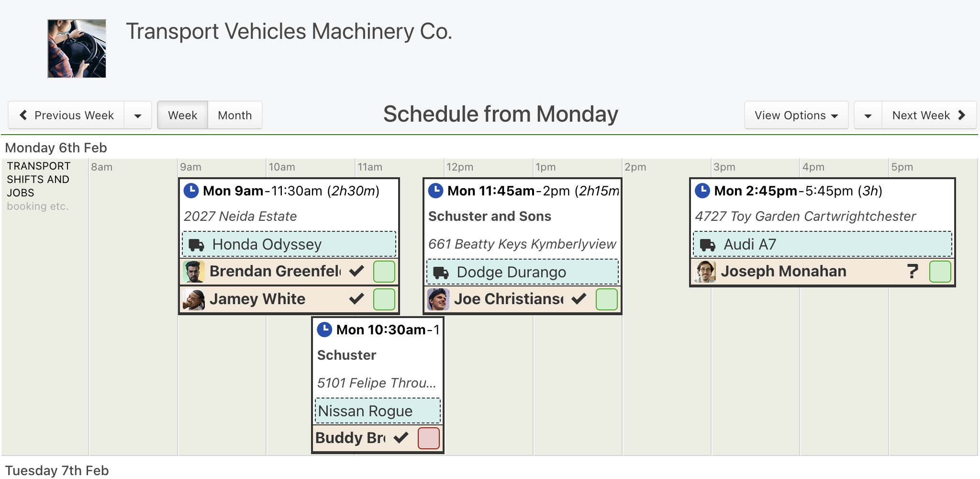The width and height of the screenshot is (980, 479).
Task: Click the clock icon on Mon 9am shift
Action: pyautogui.click(x=191, y=191)
